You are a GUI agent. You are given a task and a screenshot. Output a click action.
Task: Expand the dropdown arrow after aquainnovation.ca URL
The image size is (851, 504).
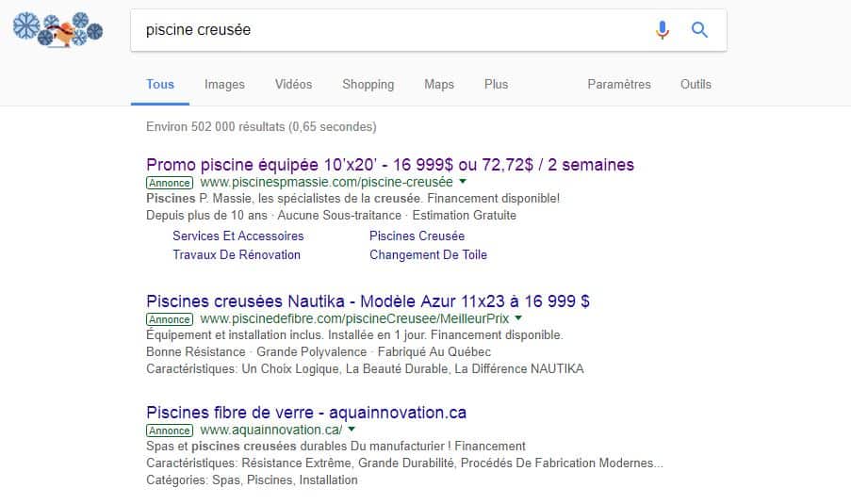[x=352, y=430]
